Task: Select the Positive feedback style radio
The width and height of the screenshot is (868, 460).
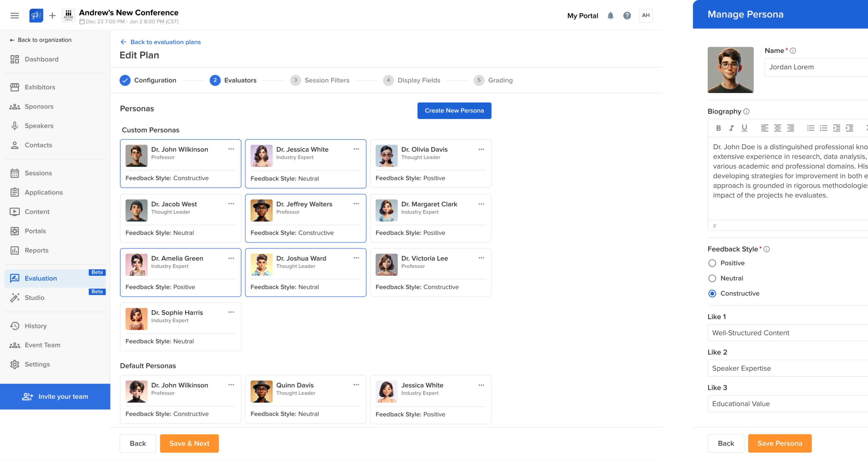Action: click(712, 263)
